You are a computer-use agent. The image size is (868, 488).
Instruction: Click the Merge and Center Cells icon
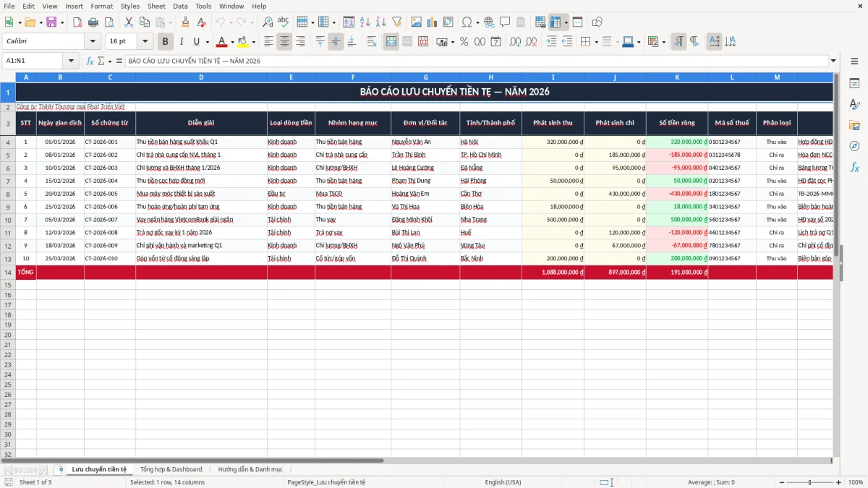point(391,42)
